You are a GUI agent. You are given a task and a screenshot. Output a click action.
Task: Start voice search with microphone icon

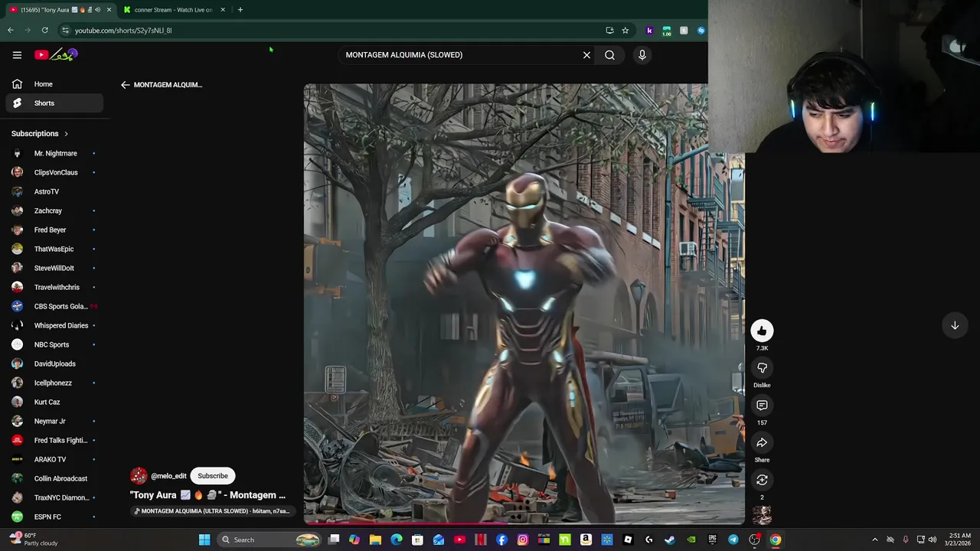click(x=642, y=55)
